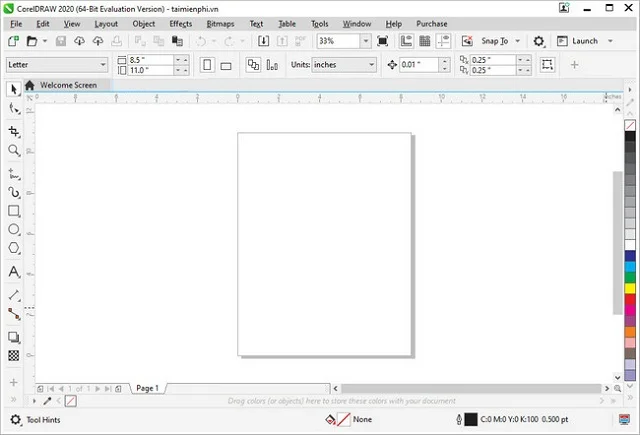Click the Full-screen preview icon
640x435 pixels.
point(382,41)
